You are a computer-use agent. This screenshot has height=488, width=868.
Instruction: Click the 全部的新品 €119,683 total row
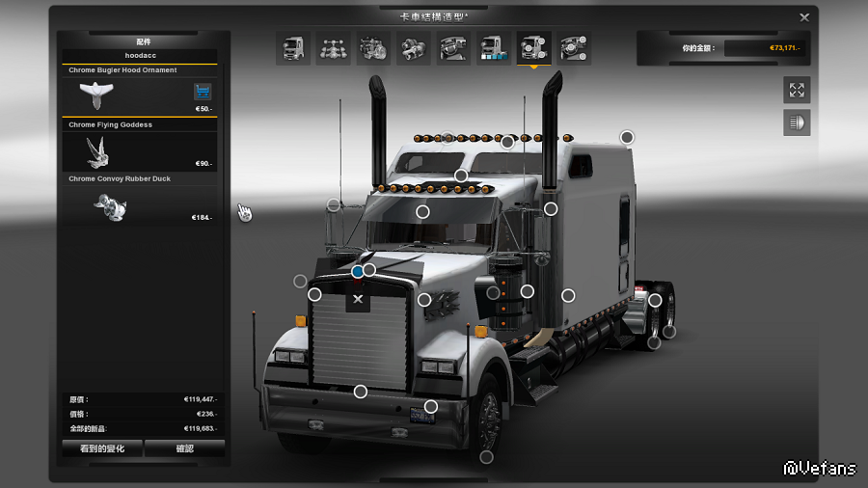(143, 429)
